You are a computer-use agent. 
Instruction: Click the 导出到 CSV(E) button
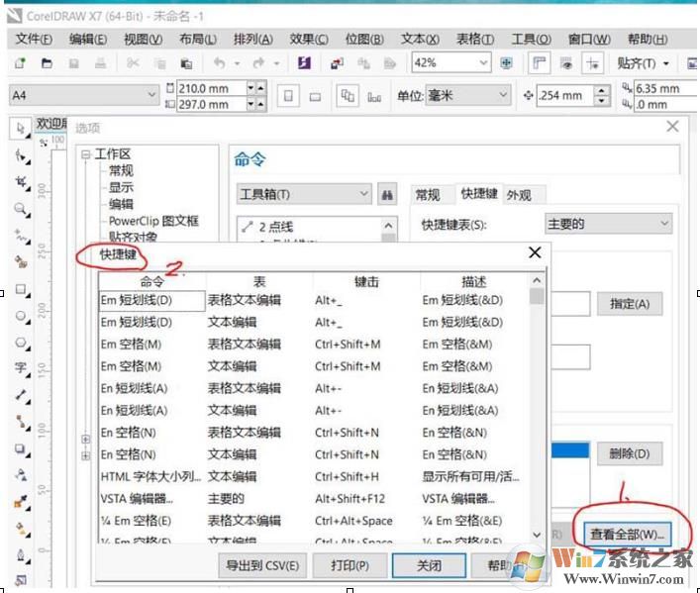pyautogui.click(x=262, y=565)
